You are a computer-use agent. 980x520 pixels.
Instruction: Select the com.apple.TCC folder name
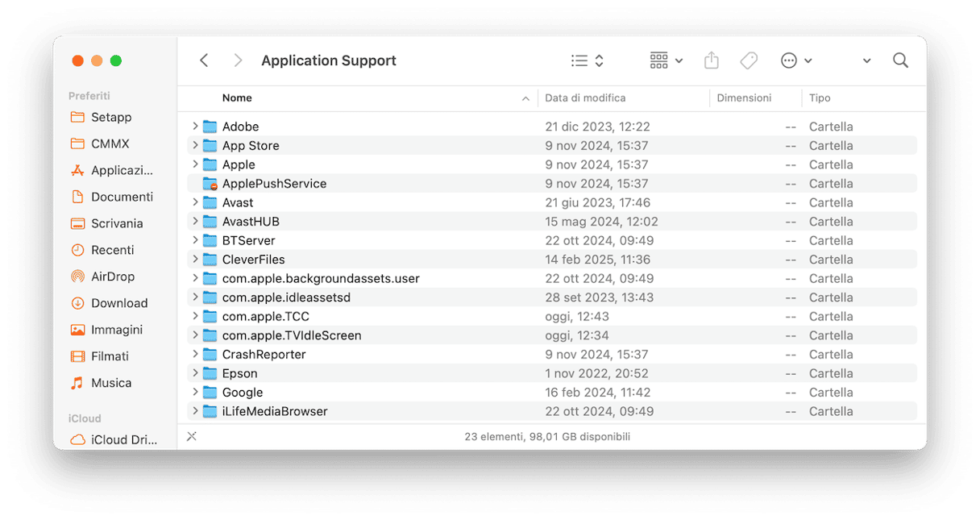pyautogui.click(x=266, y=316)
